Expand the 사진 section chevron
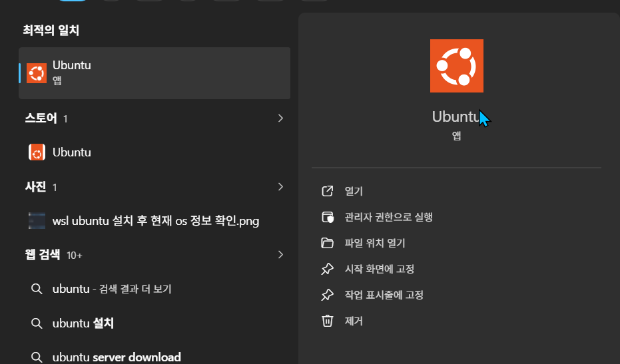Image resolution: width=620 pixels, height=364 pixels. click(x=280, y=186)
